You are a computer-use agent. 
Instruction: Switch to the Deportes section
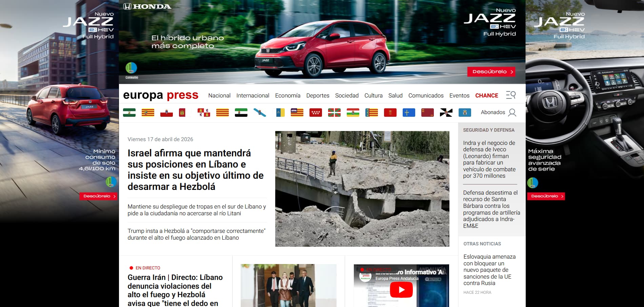[x=318, y=95]
